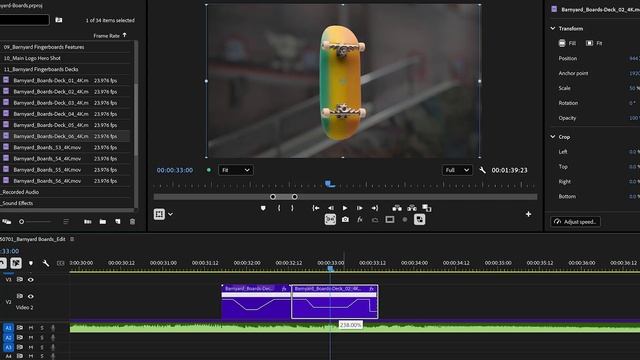Image resolution: width=640 pixels, height=360 pixels.
Task: Sort by the Frame Rate column
Action: (109, 36)
